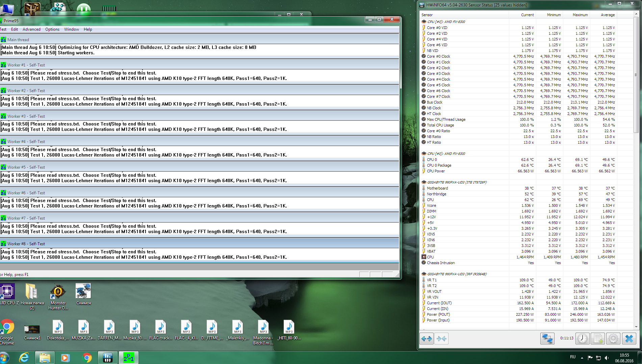Screen dimensions: 642x364
Task: Open the Options menu in Prime95
Action: pyautogui.click(x=52, y=29)
